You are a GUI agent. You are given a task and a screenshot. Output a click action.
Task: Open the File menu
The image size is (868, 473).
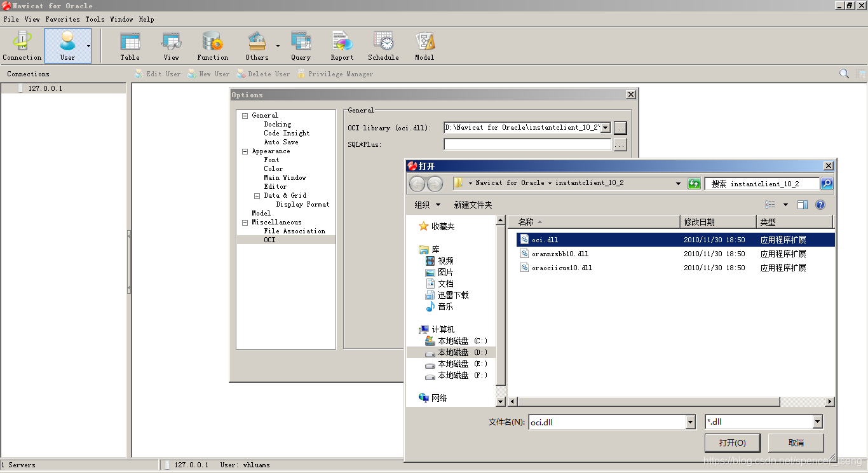point(11,19)
